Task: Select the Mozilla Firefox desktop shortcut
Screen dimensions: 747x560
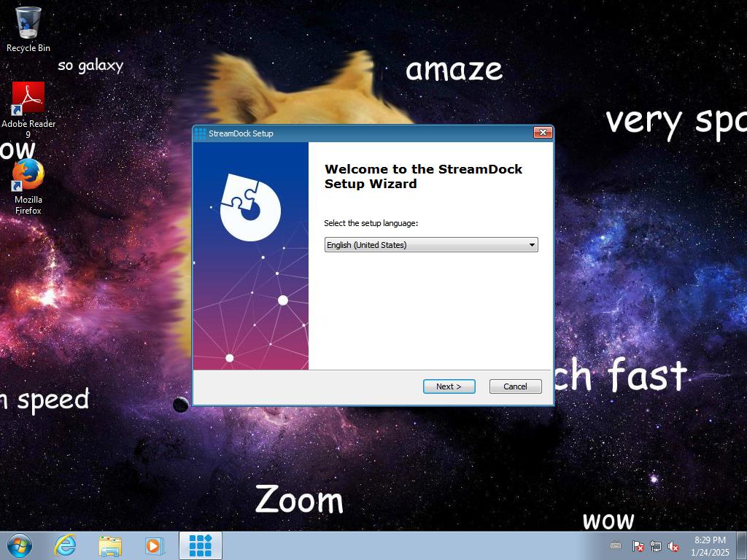Action: 28,187
